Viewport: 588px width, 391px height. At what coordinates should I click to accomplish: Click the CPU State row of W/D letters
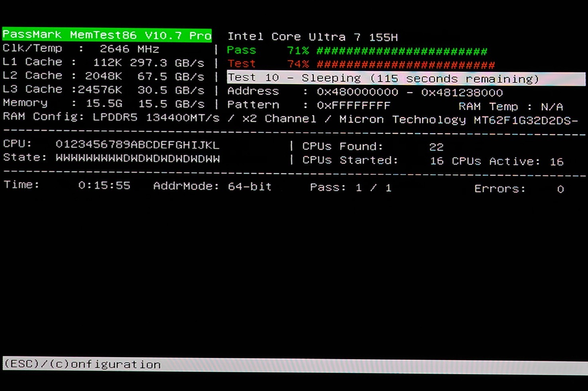137,158
